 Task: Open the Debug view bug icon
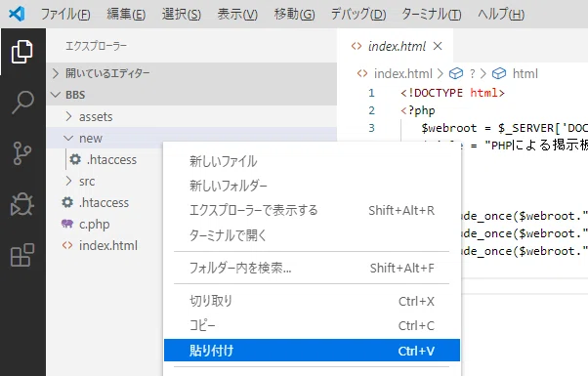[22, 204]
